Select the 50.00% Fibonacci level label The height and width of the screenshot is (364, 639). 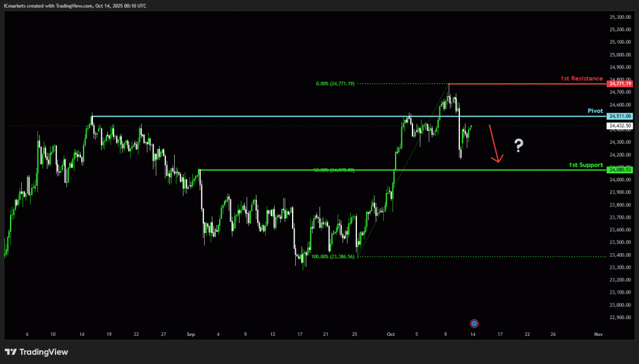[333, 170]
